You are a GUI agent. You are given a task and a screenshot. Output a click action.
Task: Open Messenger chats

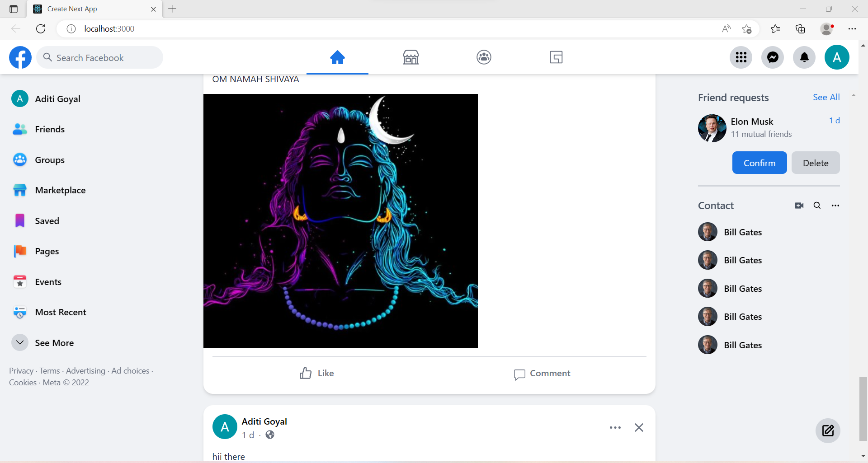[773, 57]
